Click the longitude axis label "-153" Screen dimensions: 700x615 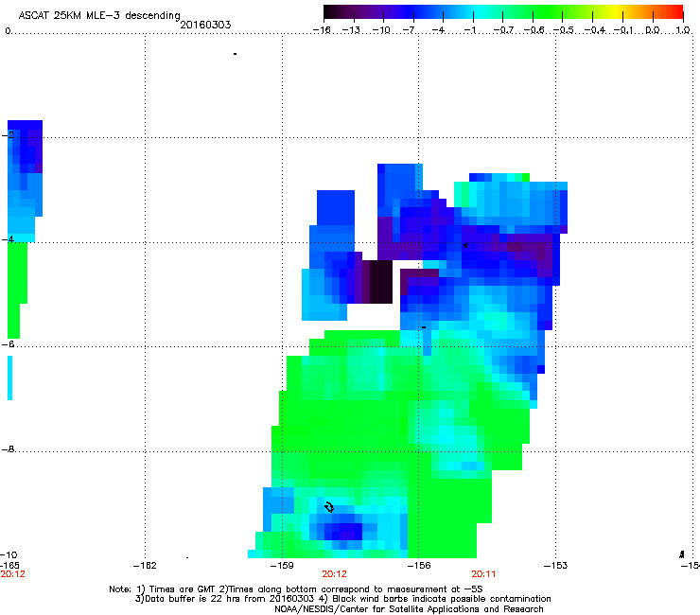click(556, 566)
